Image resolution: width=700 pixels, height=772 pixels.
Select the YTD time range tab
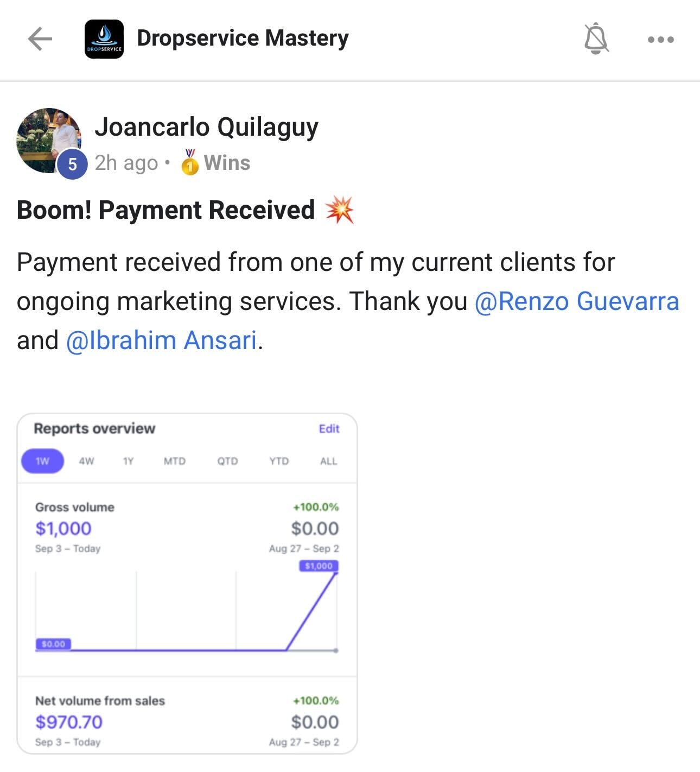(x=279, y=461)
